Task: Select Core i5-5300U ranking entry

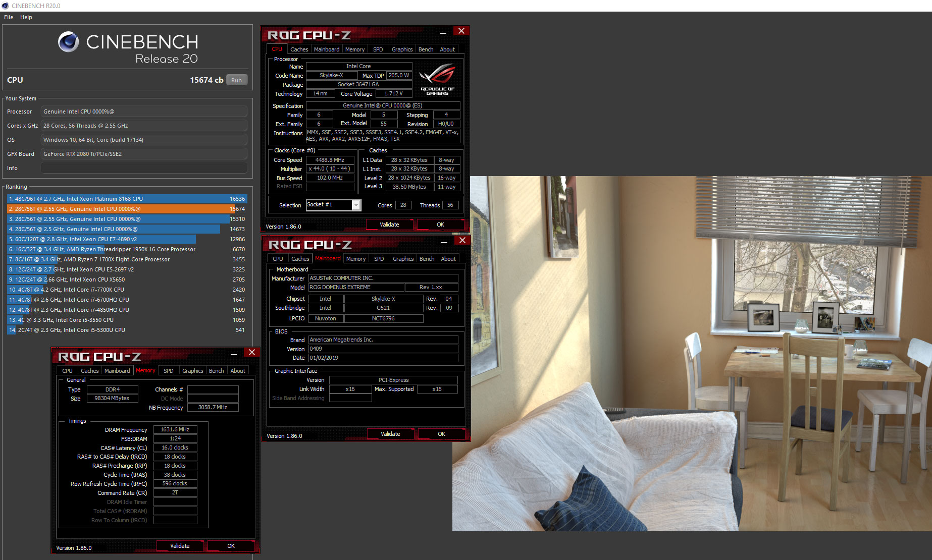Action: pyautogui.click(x=127, y=330)
